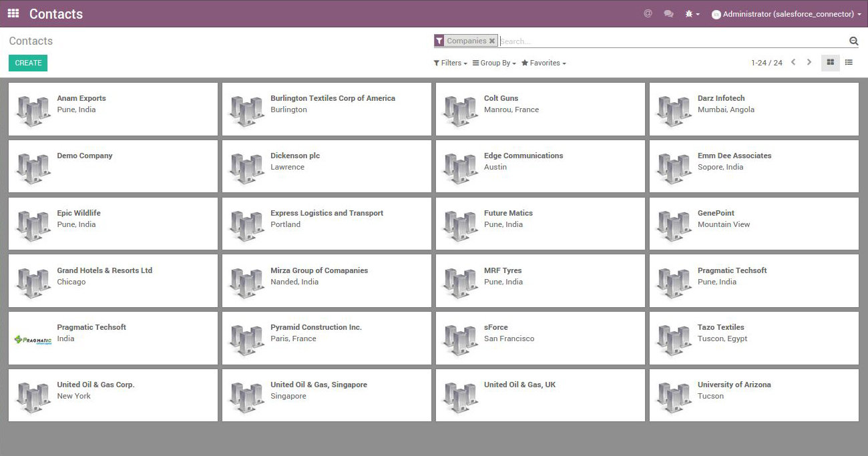This screenshot has width=868, height=456.
Task: Select the 'Sopore, India' location text
Action: (720, 167)
